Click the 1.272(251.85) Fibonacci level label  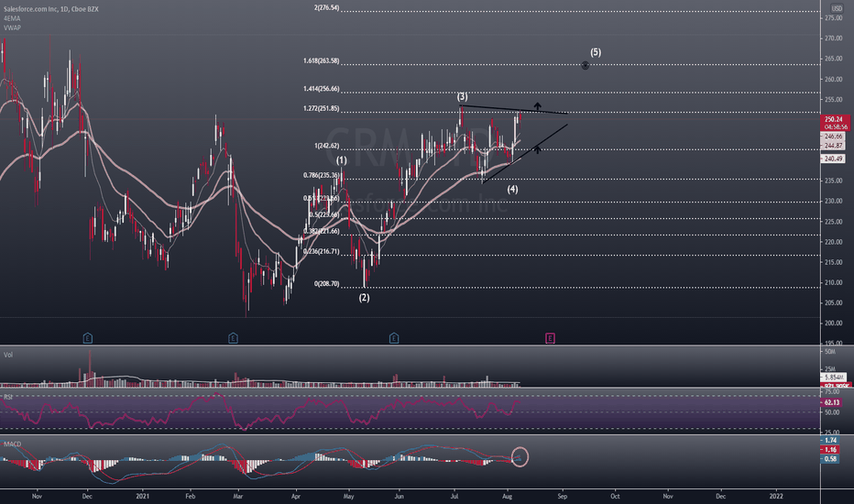322,108
